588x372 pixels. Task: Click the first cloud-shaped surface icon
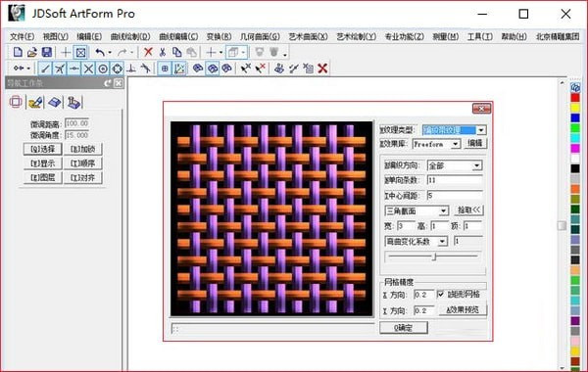[198, 69]
